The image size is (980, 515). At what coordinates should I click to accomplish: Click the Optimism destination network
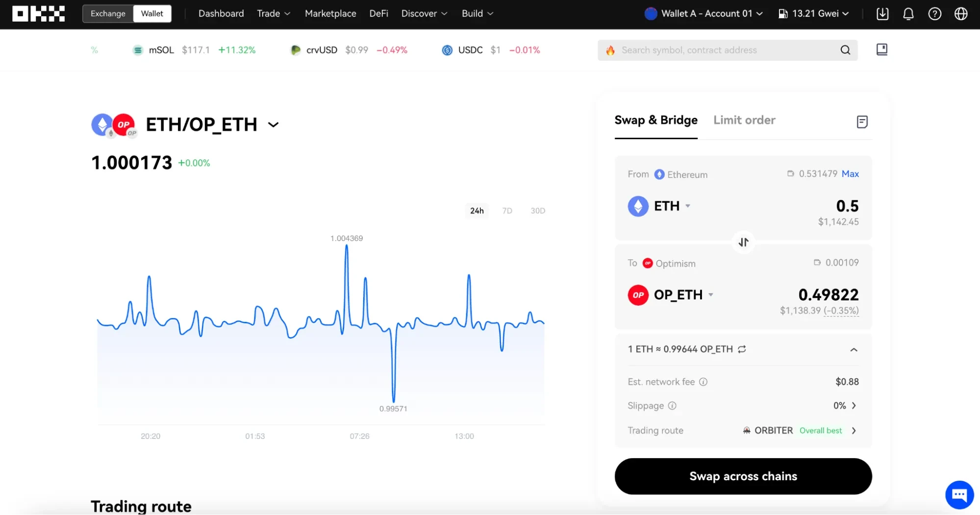(x=669, y=264)
